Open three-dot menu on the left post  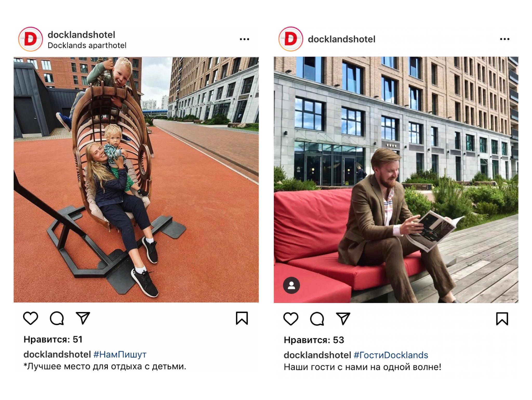(x=244, y=39)
